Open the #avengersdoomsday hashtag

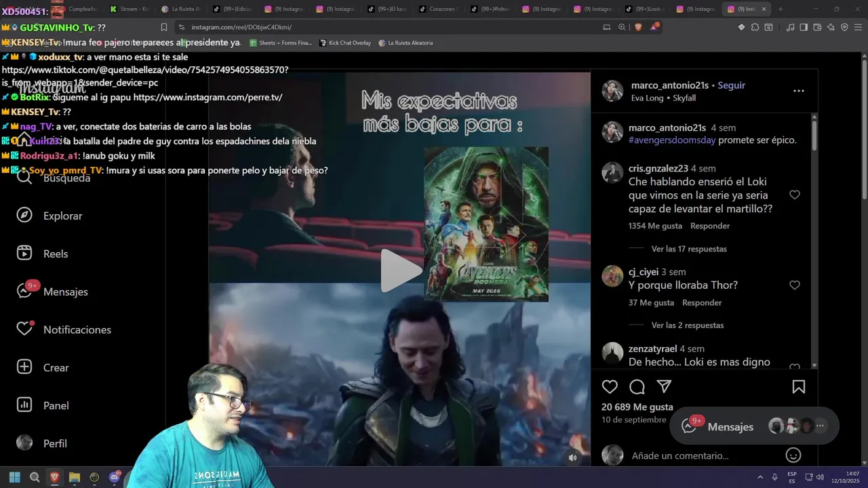click(671, 140)
